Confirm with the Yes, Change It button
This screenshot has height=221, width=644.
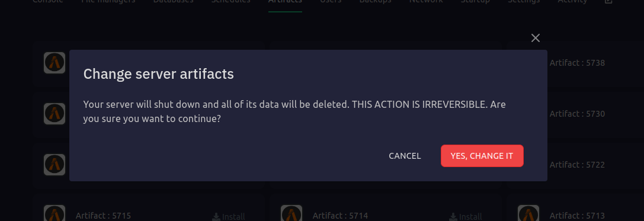pos(482,156)
